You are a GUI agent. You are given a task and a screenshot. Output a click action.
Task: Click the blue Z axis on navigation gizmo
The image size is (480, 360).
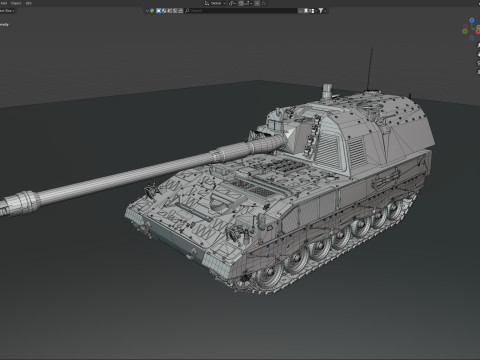[472, 20]
